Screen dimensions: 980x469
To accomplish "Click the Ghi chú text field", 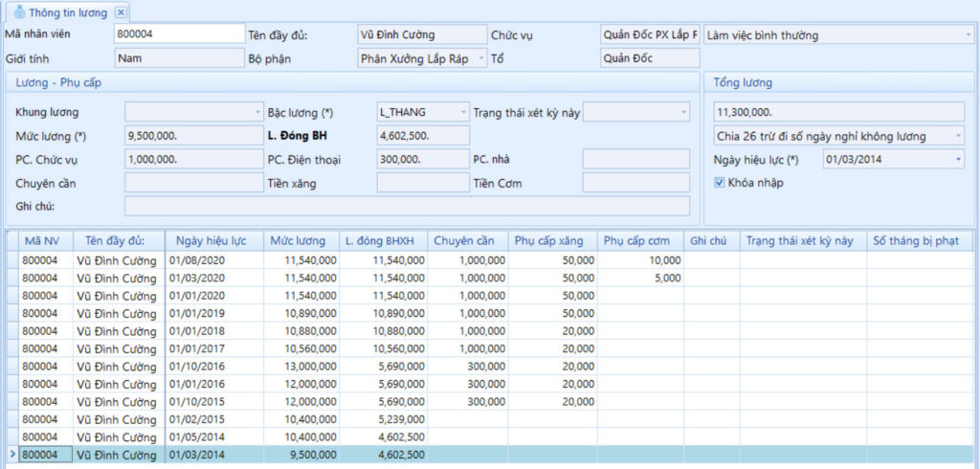I will 408,206.
